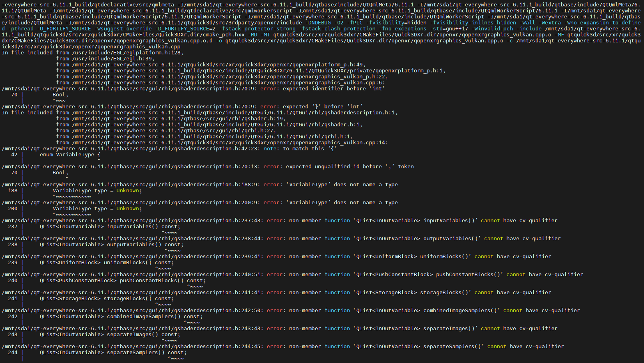Click the uniformBlocks() cv-qualifier error line
Viewport: 644px width, 363px height.
(276, 257)
